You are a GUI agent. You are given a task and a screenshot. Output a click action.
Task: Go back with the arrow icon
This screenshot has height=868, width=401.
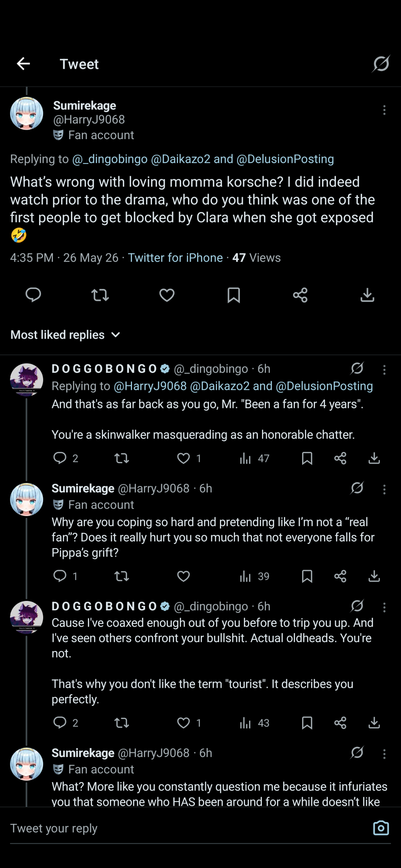(23, 64)
